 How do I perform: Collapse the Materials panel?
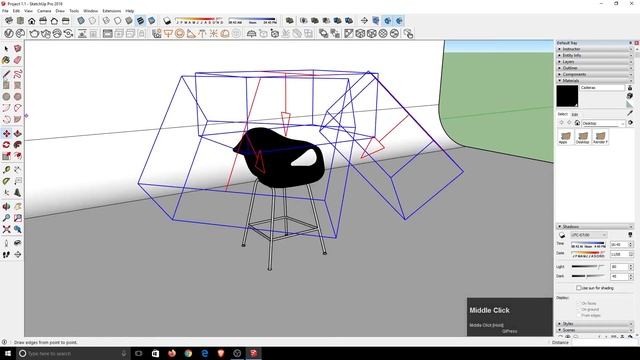pos(595,81)
